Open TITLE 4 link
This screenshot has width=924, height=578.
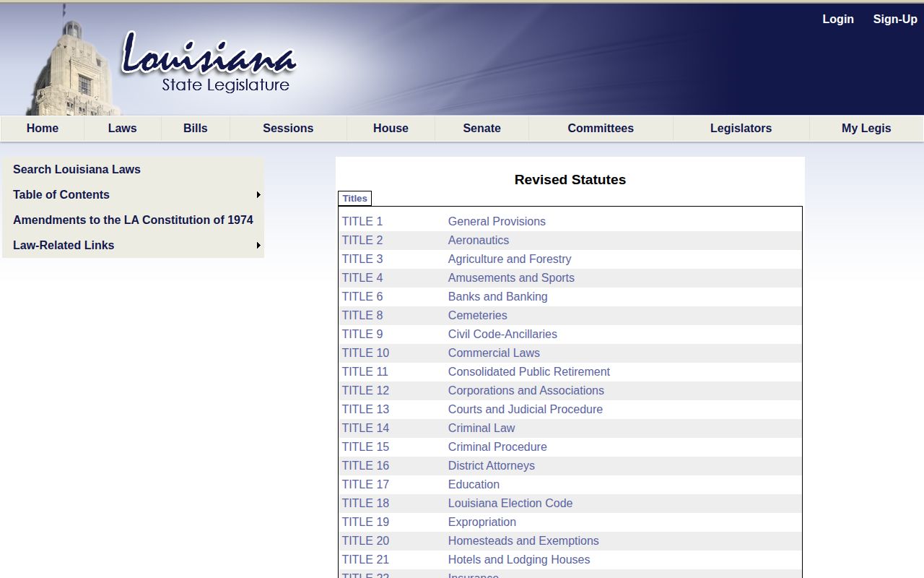tap(362, 278)
